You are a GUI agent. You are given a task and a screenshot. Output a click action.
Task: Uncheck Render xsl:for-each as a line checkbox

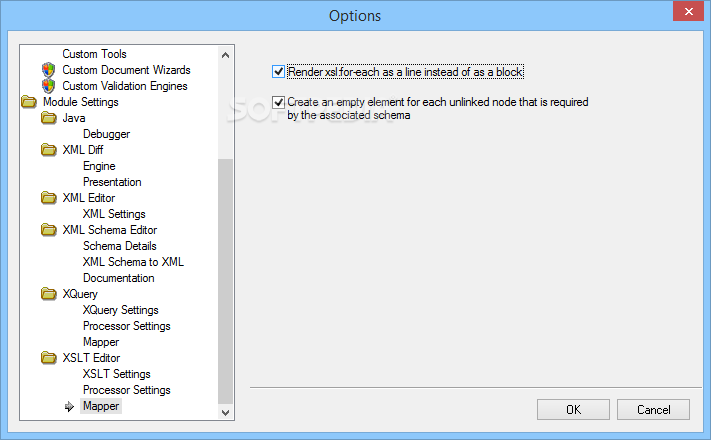tap(278, 72)
